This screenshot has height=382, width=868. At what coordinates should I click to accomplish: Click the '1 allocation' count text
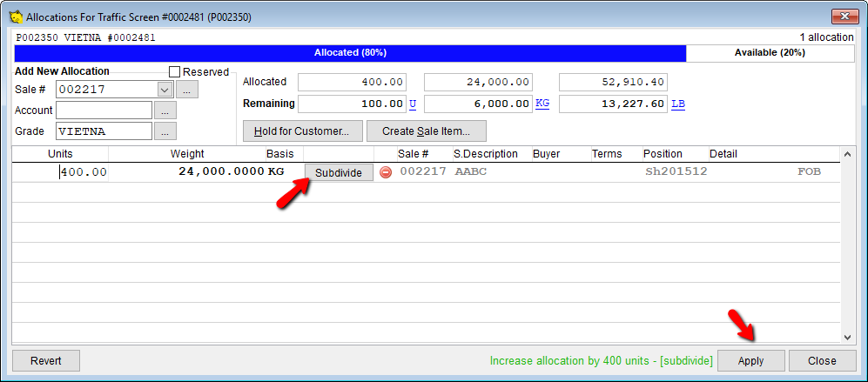826,37
